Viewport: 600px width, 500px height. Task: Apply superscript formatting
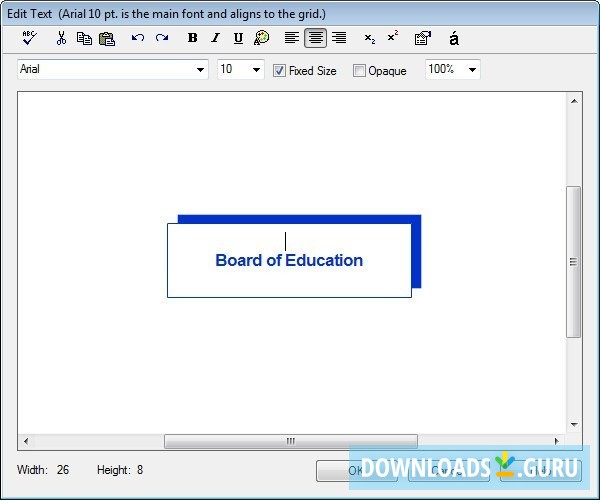click(x=393, y=36)
